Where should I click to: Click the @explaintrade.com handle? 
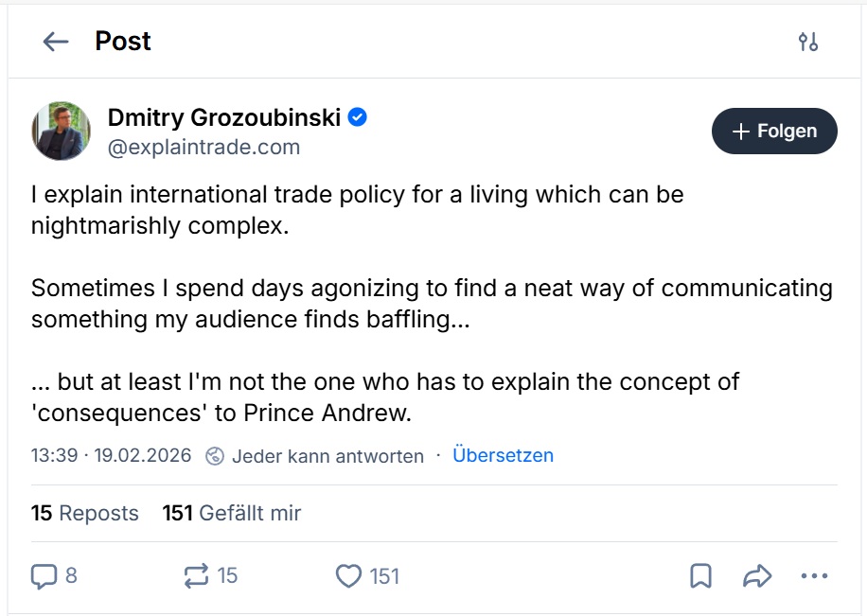click(203, 147)
